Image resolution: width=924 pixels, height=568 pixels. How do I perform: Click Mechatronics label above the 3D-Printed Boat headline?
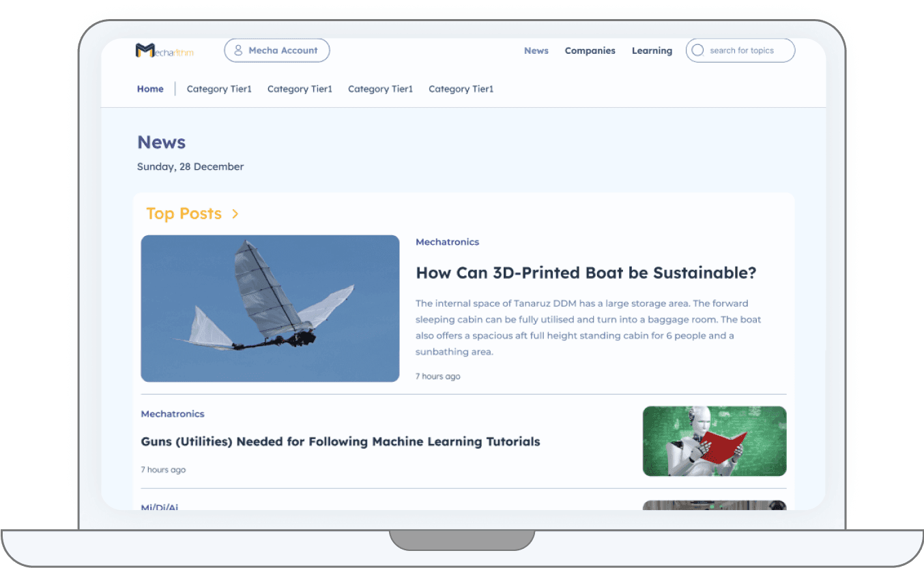tap(447, 242)
